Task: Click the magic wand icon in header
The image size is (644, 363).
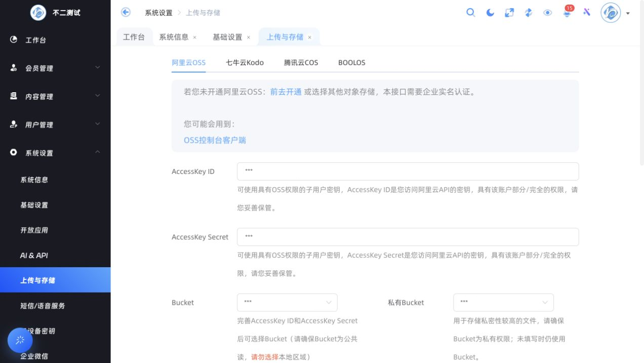Action: tap(587, 12)
